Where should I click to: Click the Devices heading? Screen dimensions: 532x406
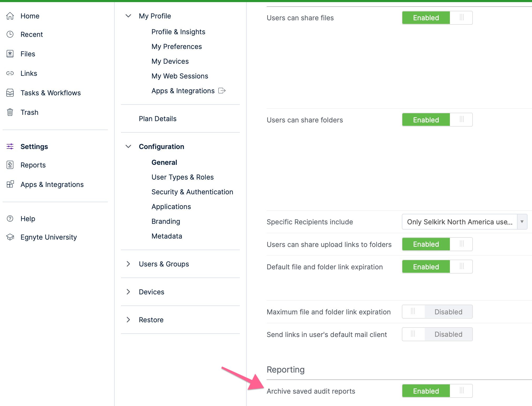click(x=151, y=292)
